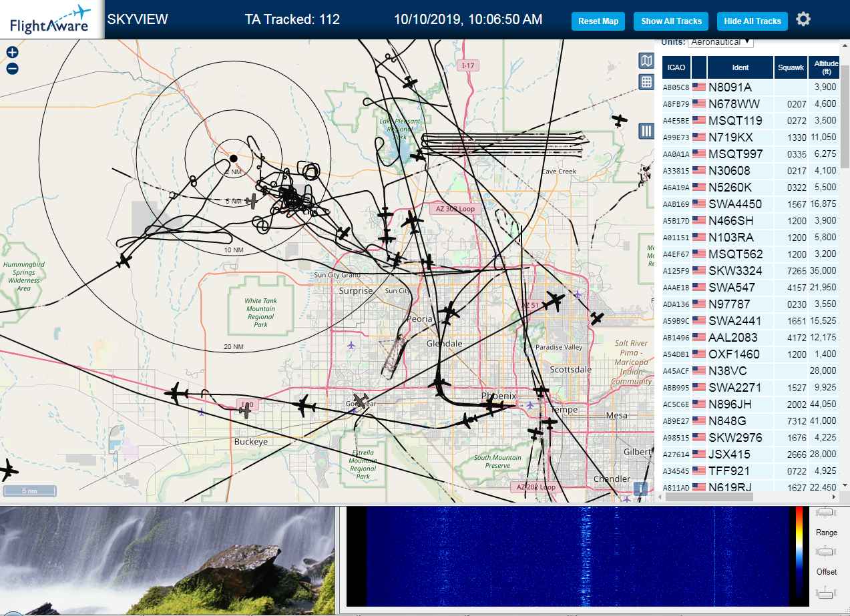This screenshot has width=850, height=616.
Task: Select the aircraft by the I-17 shield
Action: [410, 82]
